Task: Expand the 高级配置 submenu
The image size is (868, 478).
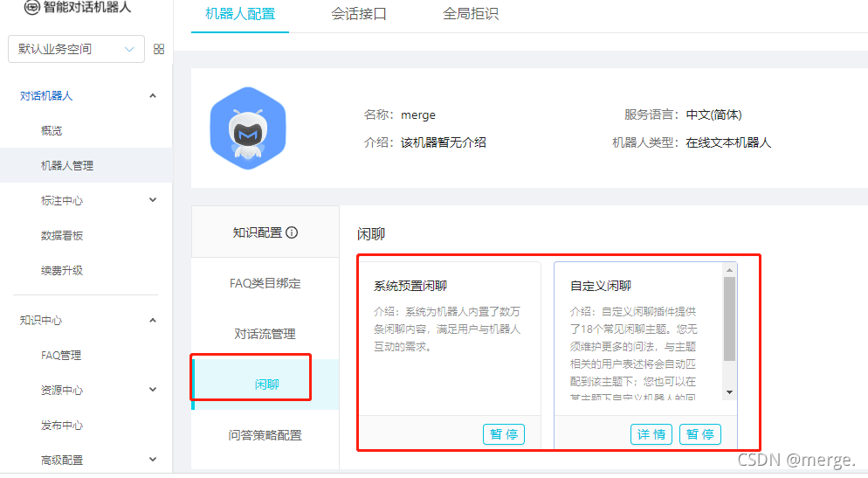Action: click(153, 459)
